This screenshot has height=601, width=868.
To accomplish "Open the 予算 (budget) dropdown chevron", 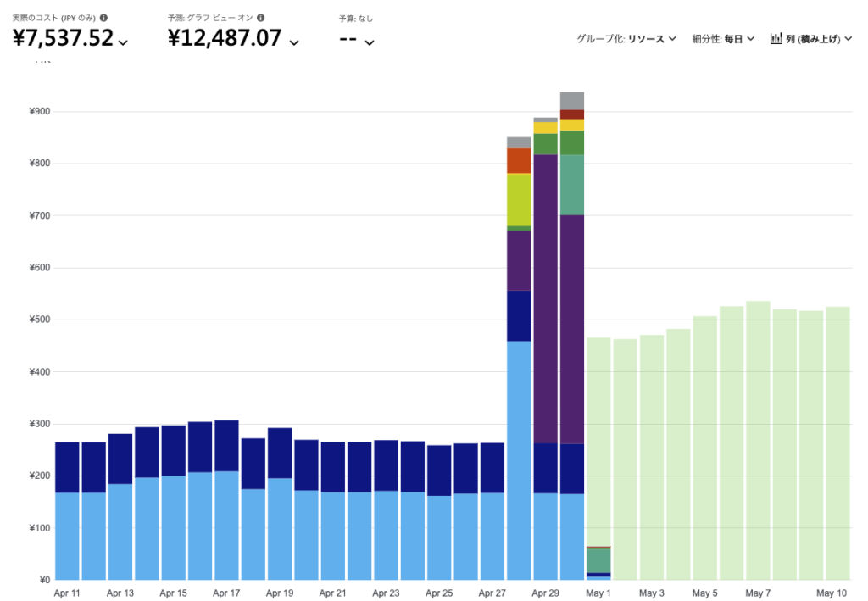I will (370, 42).
